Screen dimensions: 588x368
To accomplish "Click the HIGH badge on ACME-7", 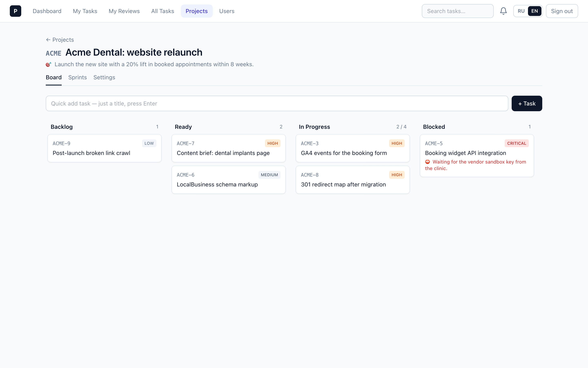I will (x=273, y=143).
